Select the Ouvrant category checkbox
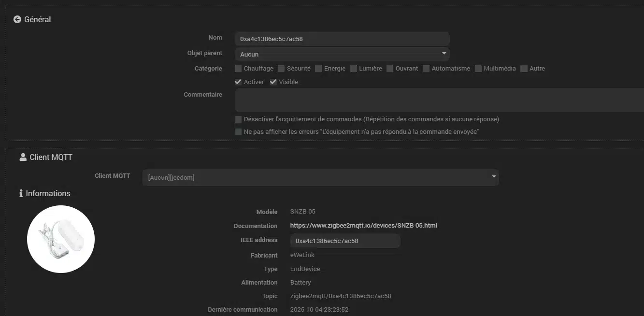Viewport: 644px width, 316px height. click(390, 69)
